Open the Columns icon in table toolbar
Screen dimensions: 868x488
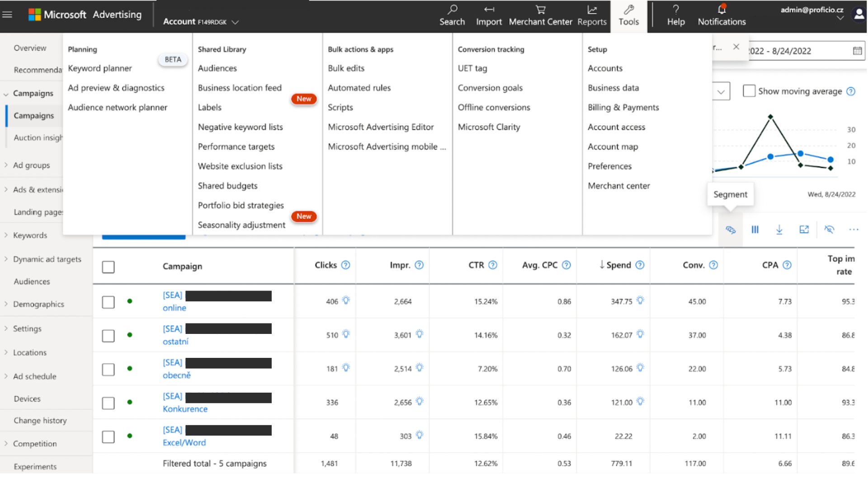click(x=755, y=230)
